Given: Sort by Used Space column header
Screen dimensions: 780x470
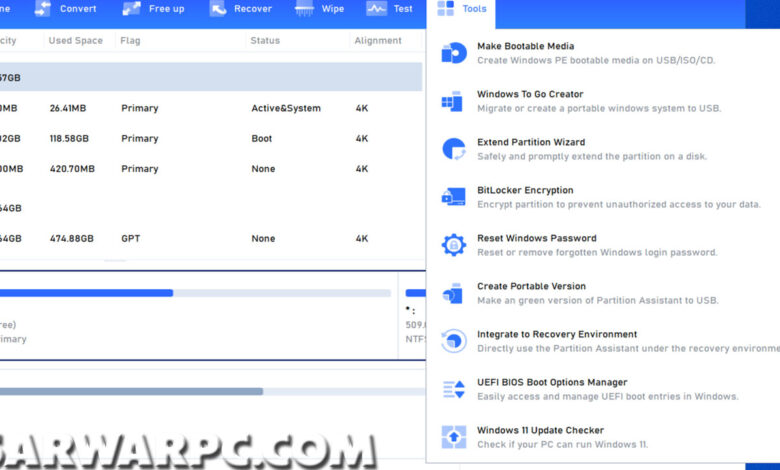Looking at the screenshot, I should pos(76,40).
